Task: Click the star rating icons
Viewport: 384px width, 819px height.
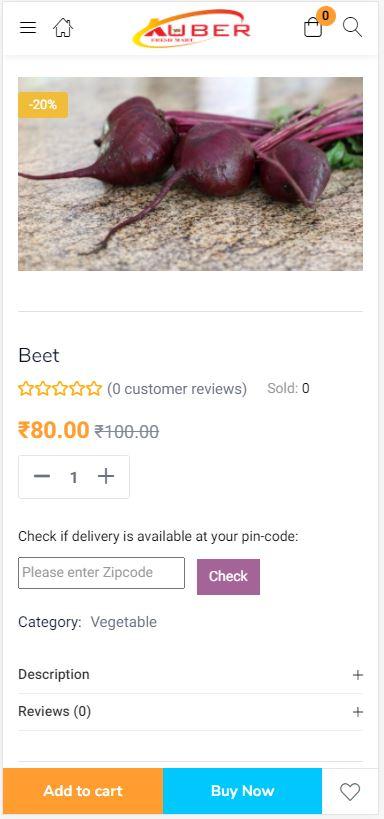Action: click(x=60, y=389)
